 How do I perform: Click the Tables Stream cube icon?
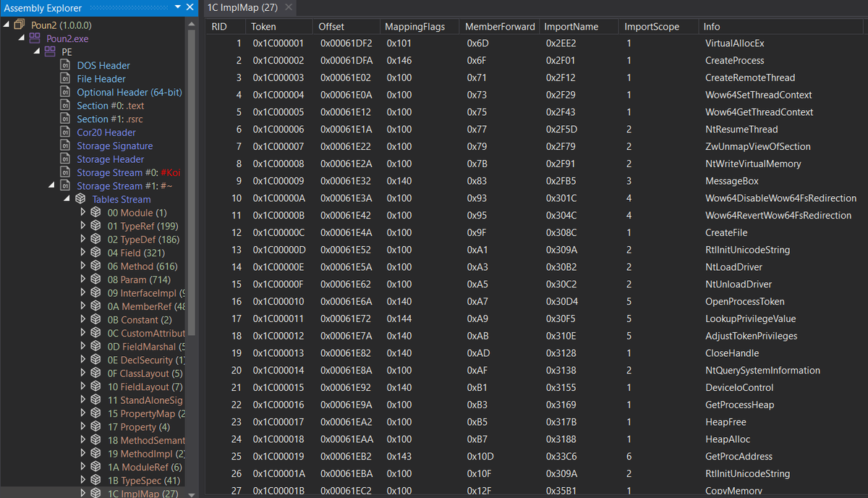(80, 199)
